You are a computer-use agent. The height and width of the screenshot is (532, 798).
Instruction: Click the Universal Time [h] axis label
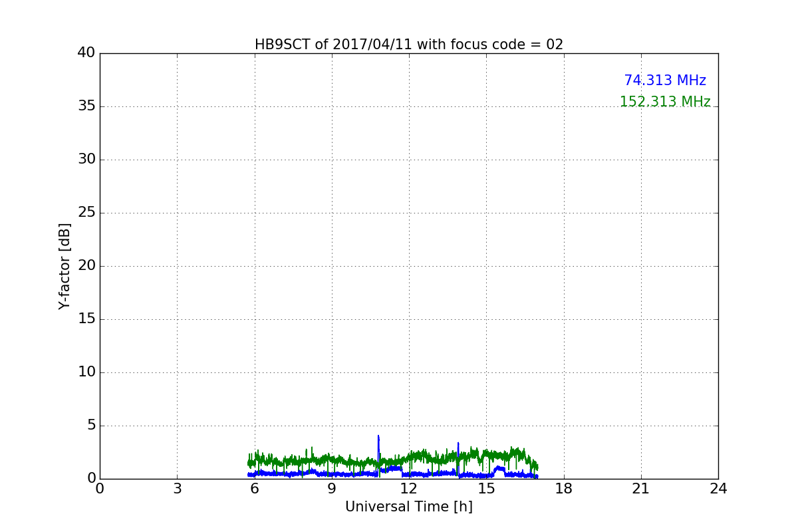click(x=409, y=507)
